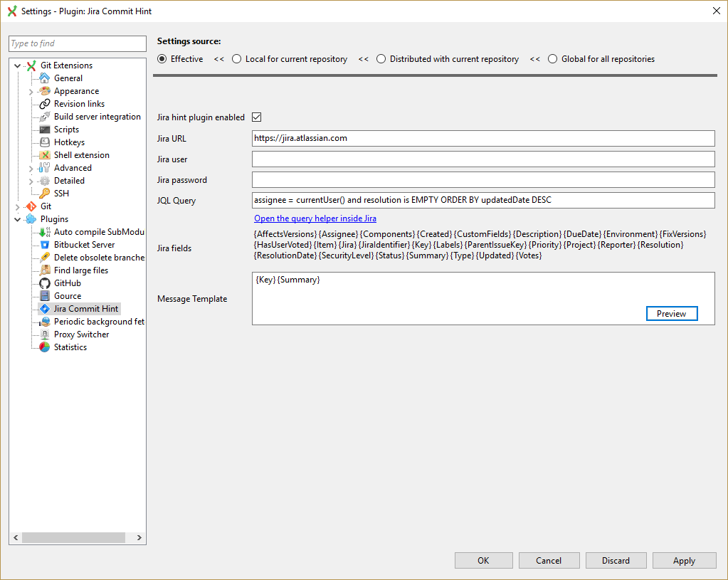Open the Revision links settings page
Screen dimensions: 728x580
80,104
